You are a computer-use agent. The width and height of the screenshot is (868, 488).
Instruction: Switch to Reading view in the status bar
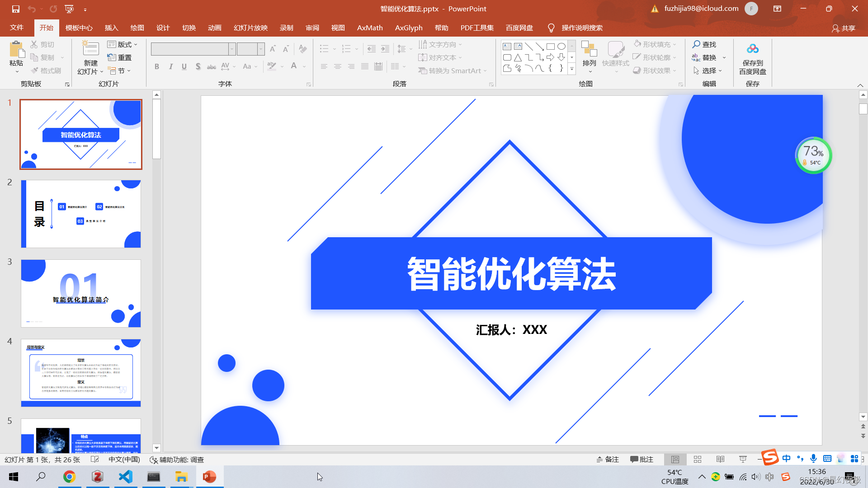click(720, 459)
